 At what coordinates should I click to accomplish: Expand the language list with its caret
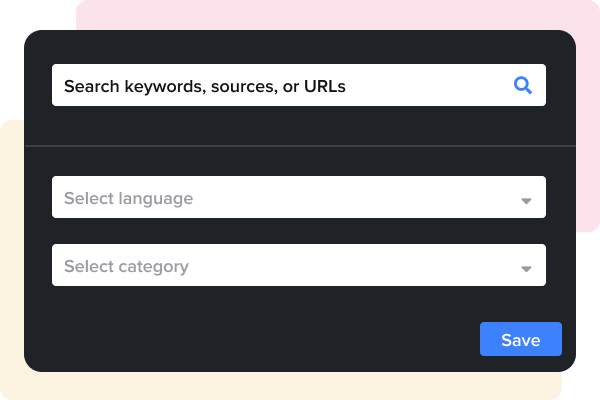526,200
